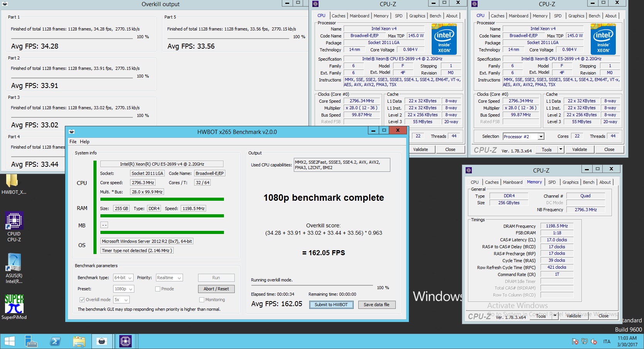
Task: Click the Abort / Reset button
Action: click(x=216, y=289)
